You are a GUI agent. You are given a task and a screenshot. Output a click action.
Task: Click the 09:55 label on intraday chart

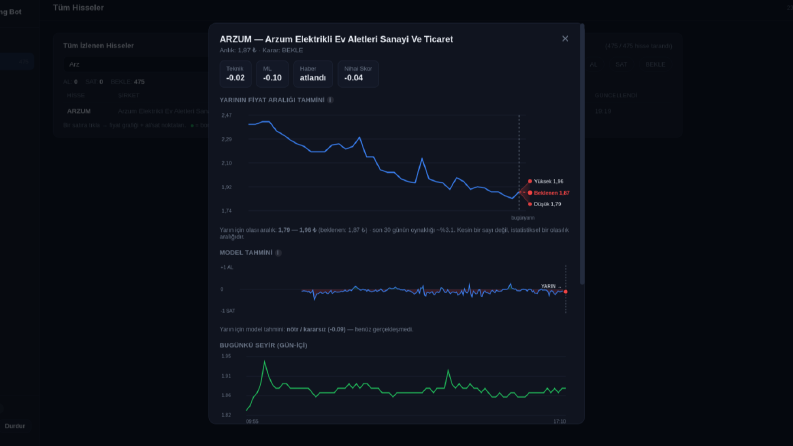[x=252, y=421]
